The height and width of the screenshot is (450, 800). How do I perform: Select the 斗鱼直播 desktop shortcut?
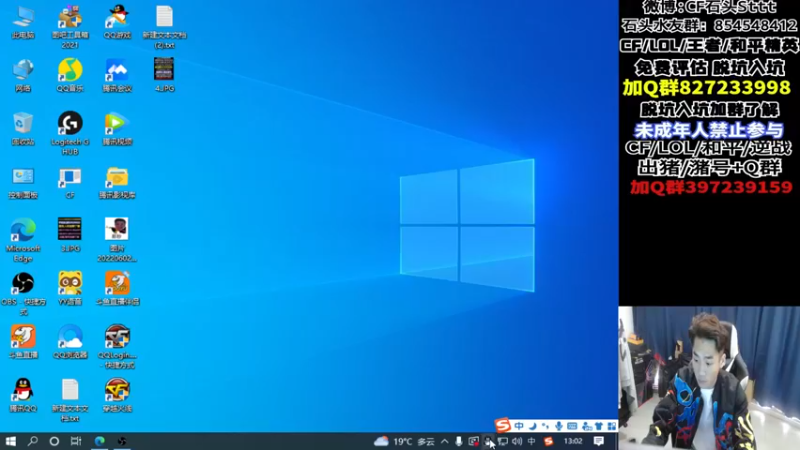click(x=23, y=342)
